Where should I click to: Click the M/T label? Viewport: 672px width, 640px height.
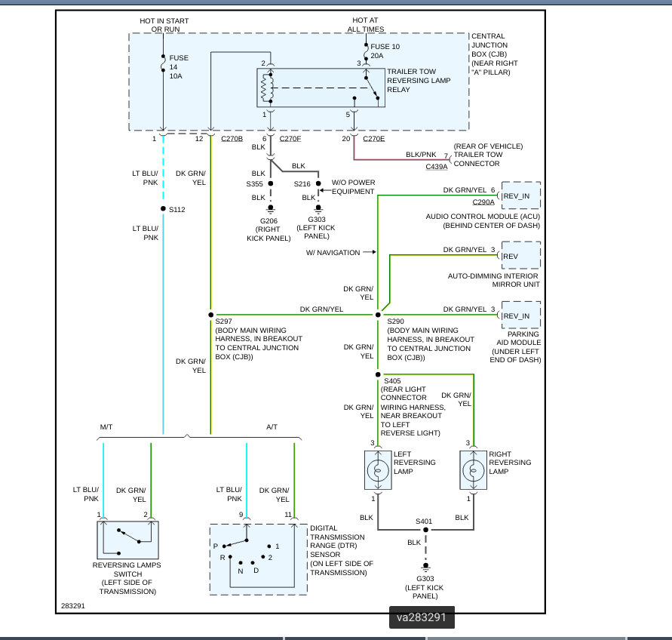(106, 427)
